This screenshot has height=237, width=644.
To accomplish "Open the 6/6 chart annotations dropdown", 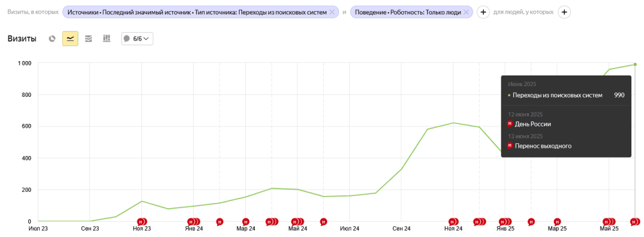I will 137,38.
